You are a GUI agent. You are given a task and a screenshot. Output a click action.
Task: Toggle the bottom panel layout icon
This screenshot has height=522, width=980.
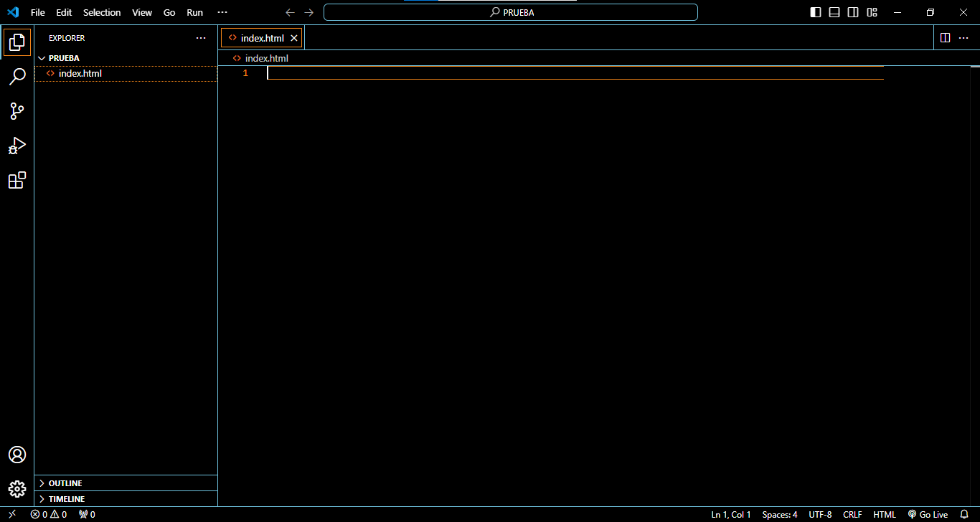[x=834, y=12]
